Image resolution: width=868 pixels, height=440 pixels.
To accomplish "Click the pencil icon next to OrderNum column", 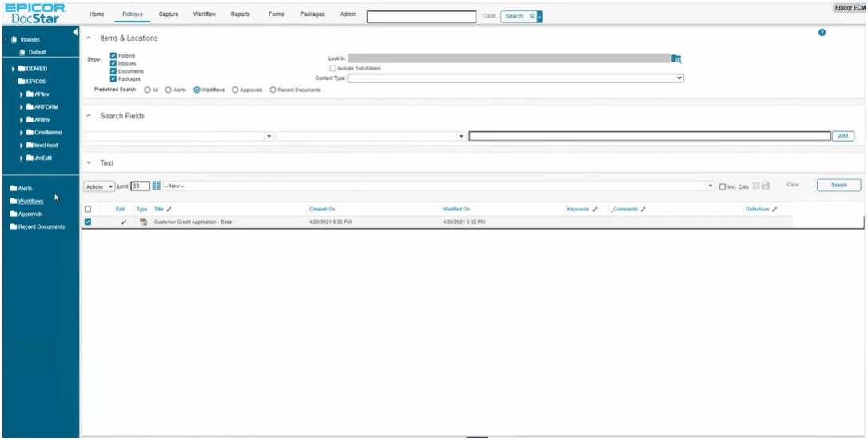I will point(774,210).
